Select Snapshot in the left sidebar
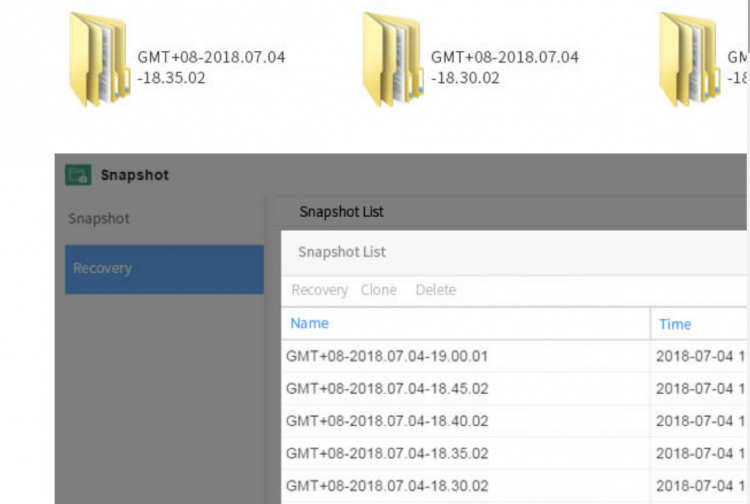Image resolution: width=750 pixels, height=504 pixels. click(x=99, y=218)
